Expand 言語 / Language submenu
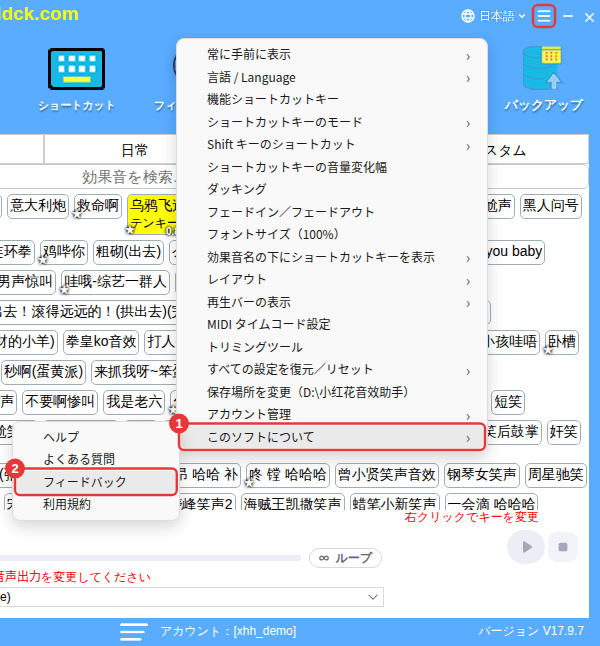 tap(333, 77)
